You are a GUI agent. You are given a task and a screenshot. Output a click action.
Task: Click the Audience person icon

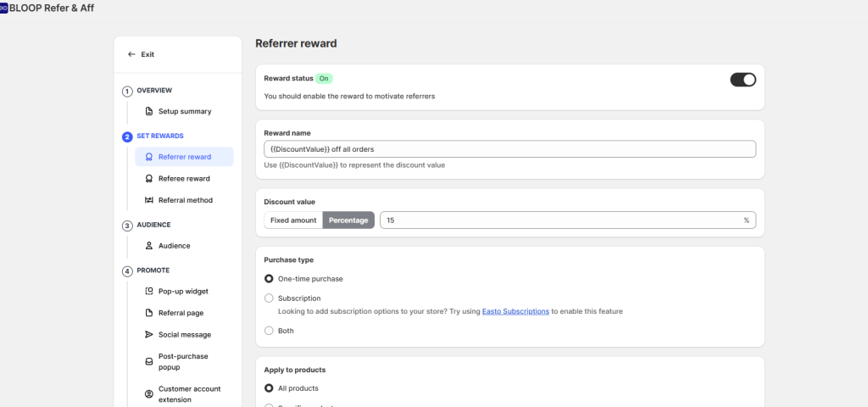[x=149, y=245]
